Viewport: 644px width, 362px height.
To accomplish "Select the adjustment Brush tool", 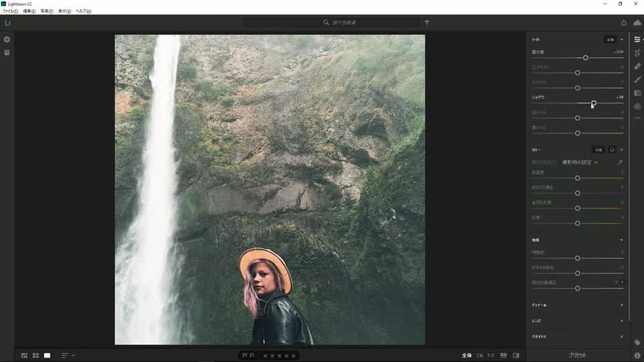I will tap(637, 80).
